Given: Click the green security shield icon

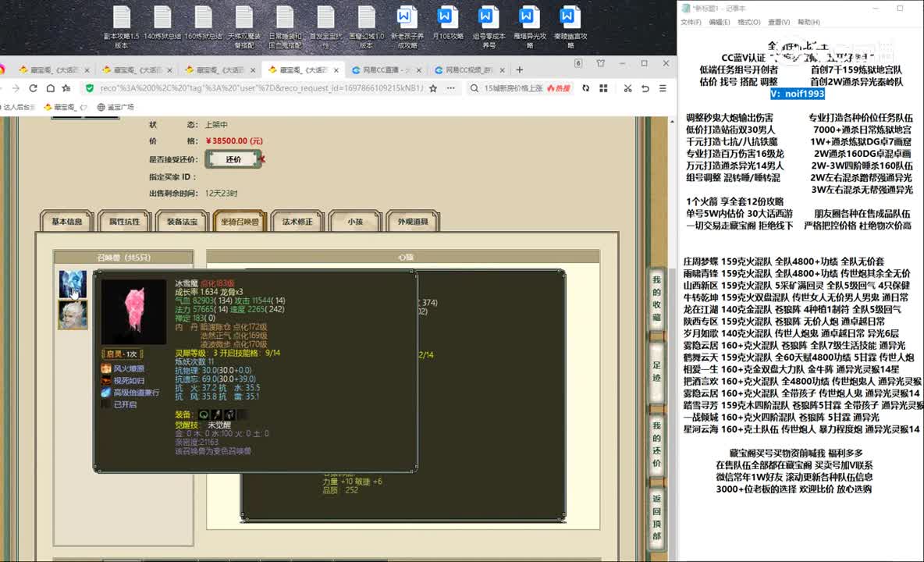Looking at the screenshot, I should pyautogui.click(x=90, y=88).
